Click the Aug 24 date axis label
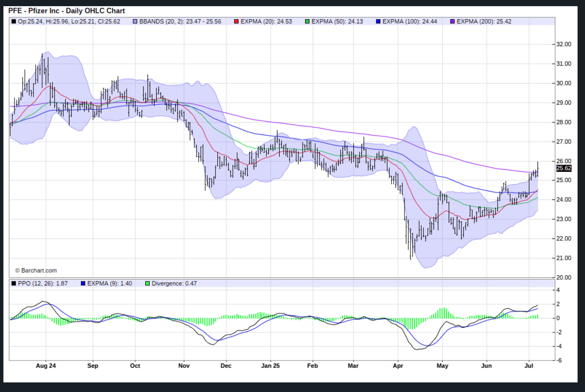The height and width of the screenshot is (392, 585). pyautogui.click(x=46, y=366)
